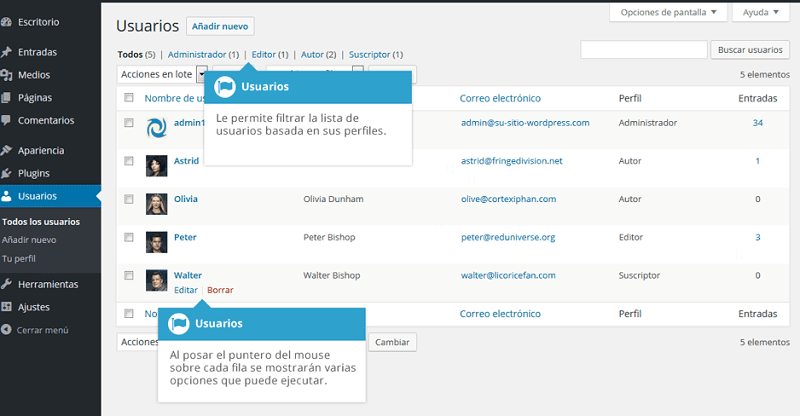Click the user search text field

[x=642, y=49]
